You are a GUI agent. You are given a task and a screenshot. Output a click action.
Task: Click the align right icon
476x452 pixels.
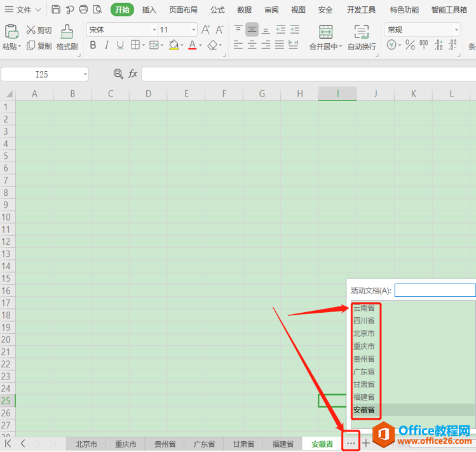[266, 45]
